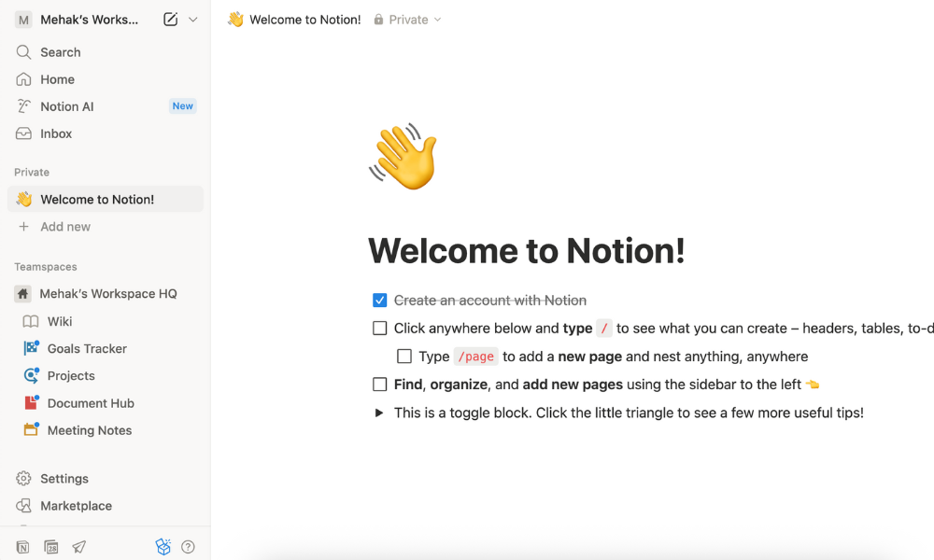Click the help question mark icon
The image size is (934, 560).
[188, 547]
